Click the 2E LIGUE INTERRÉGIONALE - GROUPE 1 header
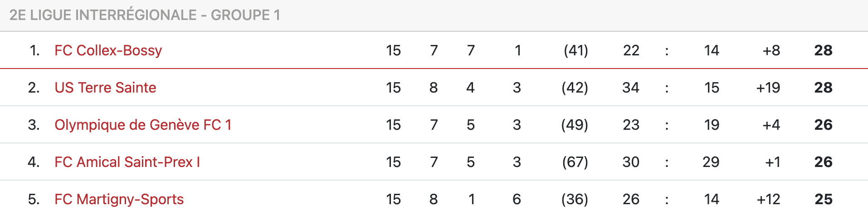 pos(145,15)
